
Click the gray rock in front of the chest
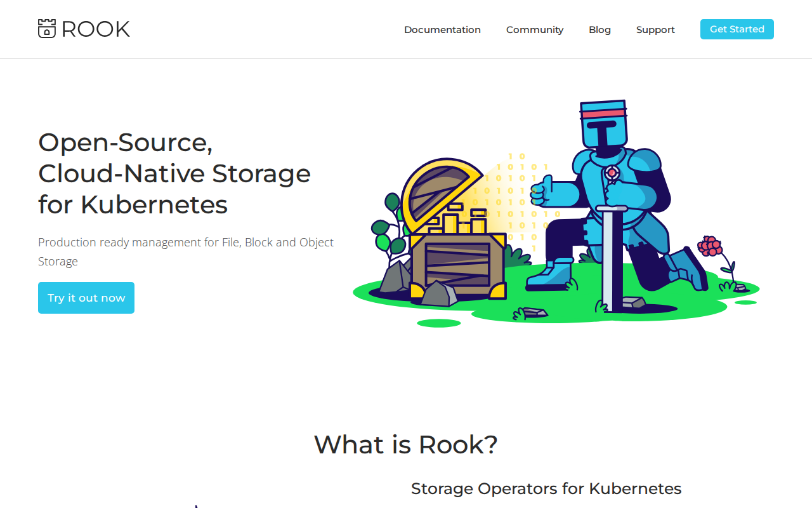(x=439, y=294)
